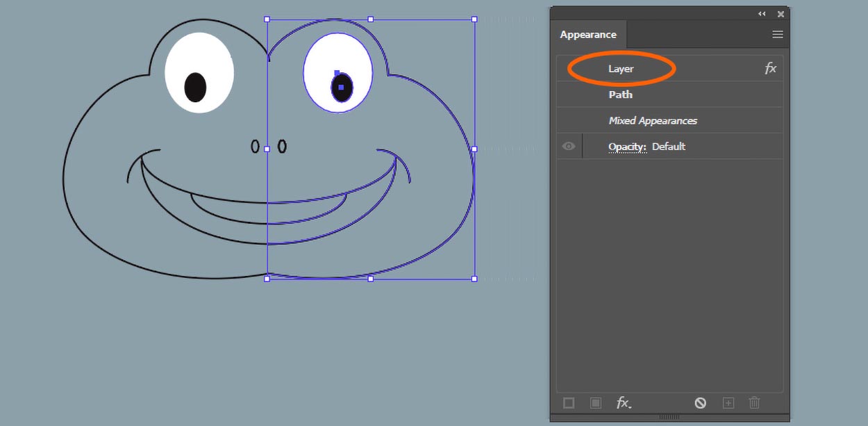868x426 pixels.
Task: Duplicate Selected Item icon at panel bottom
Action: click(728, 403)
